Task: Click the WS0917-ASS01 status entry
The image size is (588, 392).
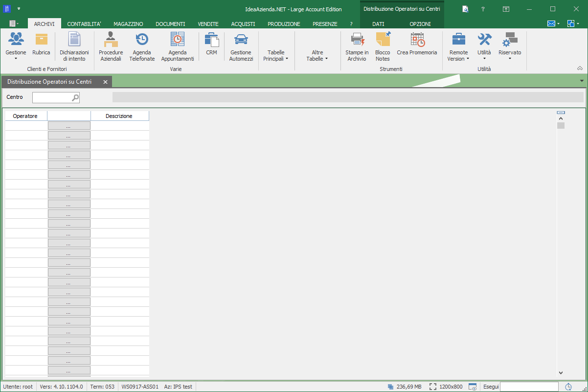Action: click(140, 387)
